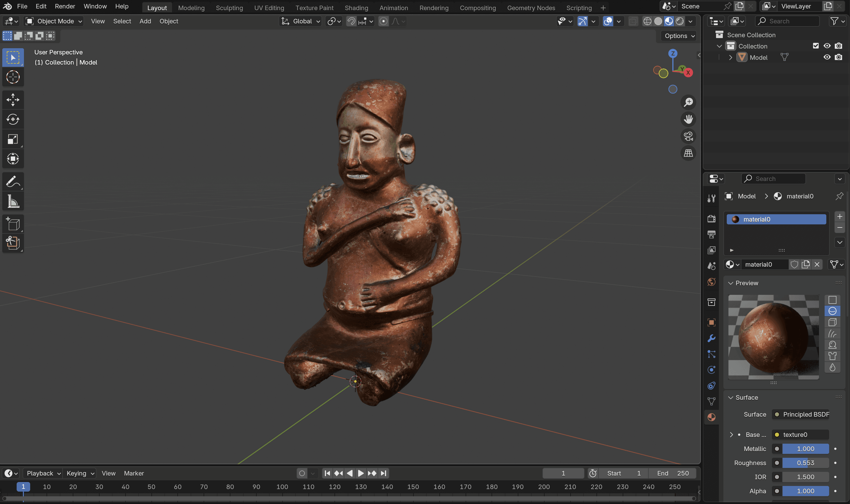Click the Add Cube tool
This screenshot has height=504, width=850.
pyautogui.click(x=13, y=224)
